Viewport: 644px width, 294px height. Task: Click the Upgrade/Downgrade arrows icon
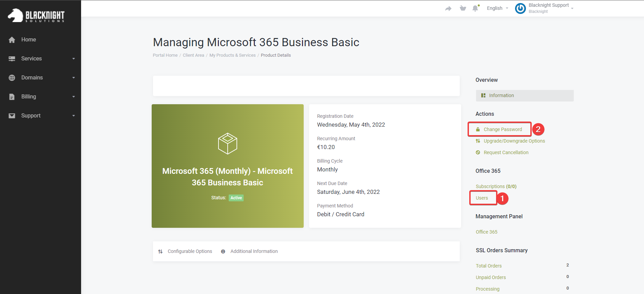[x=478, y=141]
